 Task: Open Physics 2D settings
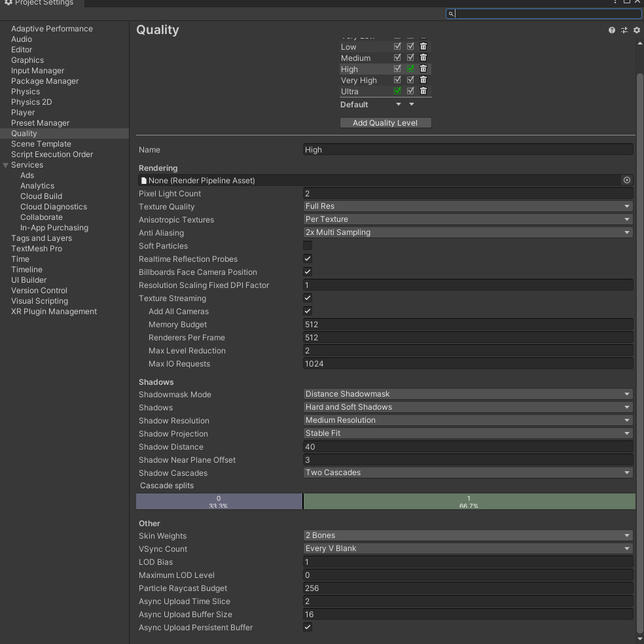pyautogui.click(x=31, y=102)
